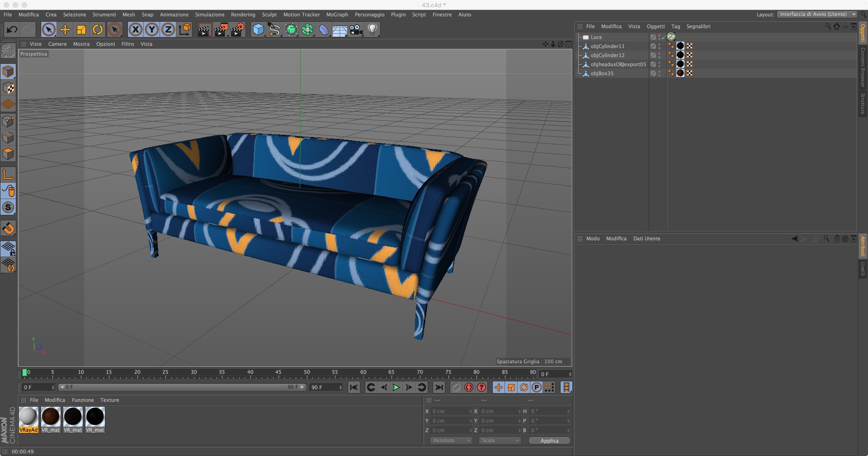Open render settings clapperboard with gear
The width and height of the screenshot is (868, 456).
tap(238, 30)
